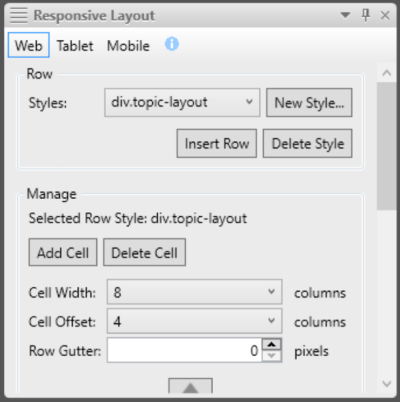This screenshot has width=400, height=402.
Task: Click the Cell Width label
Action: coord(62,292)
